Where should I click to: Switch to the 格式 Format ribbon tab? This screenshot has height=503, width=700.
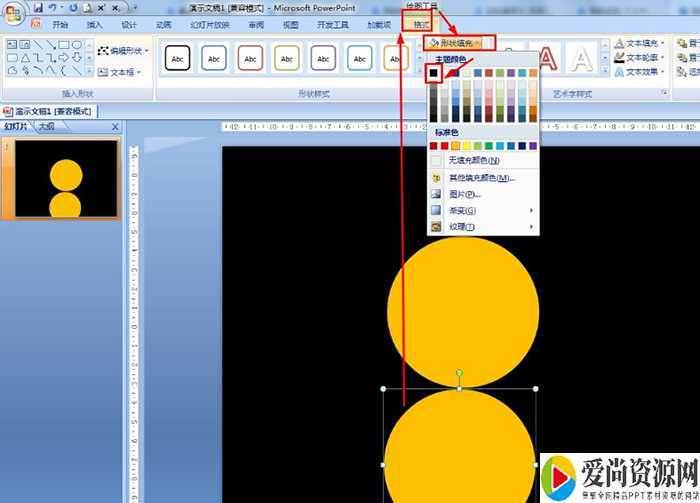tap(421, 24)
